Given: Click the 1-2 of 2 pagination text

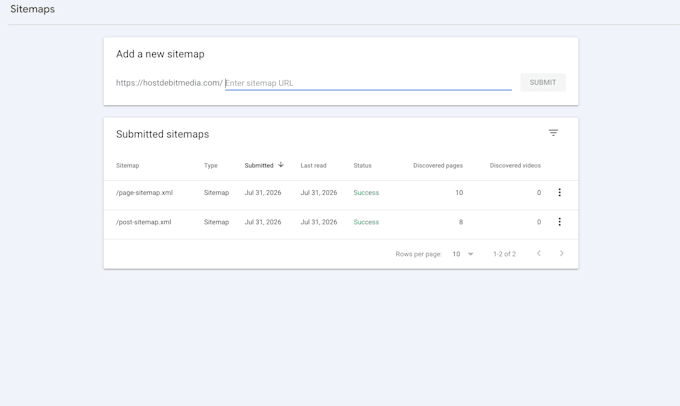Looking at the screenshot, I should (x=504, y=254).
